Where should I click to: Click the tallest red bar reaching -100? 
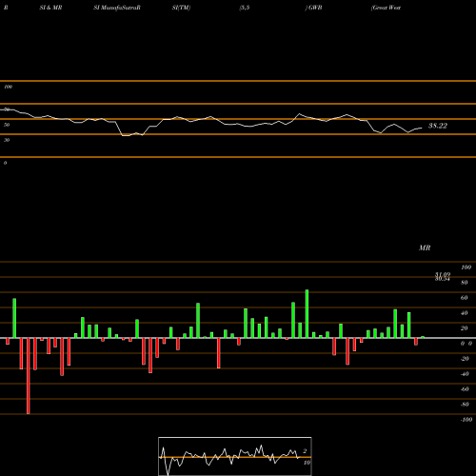click(29, 376)
